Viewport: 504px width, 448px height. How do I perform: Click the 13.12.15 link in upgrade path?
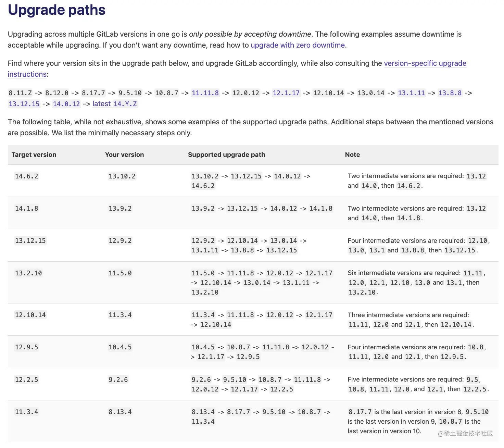tap(24, 104)
